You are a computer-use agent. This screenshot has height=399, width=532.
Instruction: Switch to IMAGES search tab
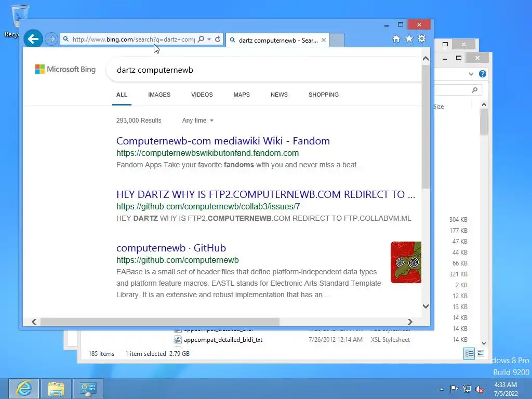[x=159, y=95]
